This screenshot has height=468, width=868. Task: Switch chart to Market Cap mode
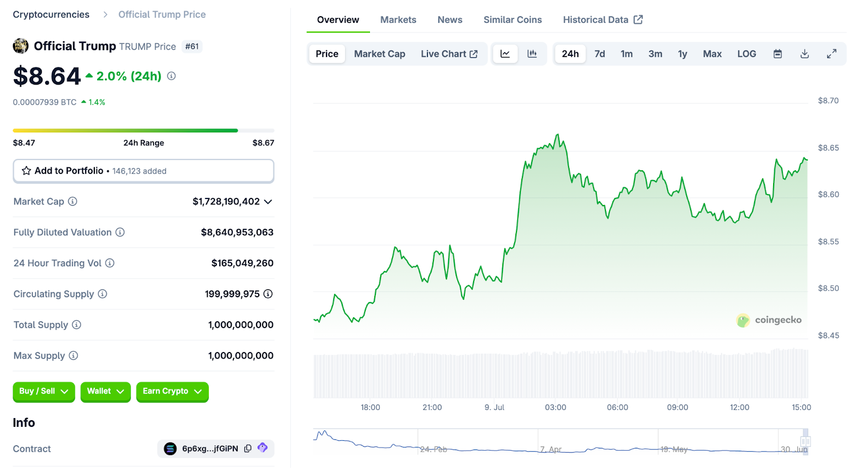(379, 54)
